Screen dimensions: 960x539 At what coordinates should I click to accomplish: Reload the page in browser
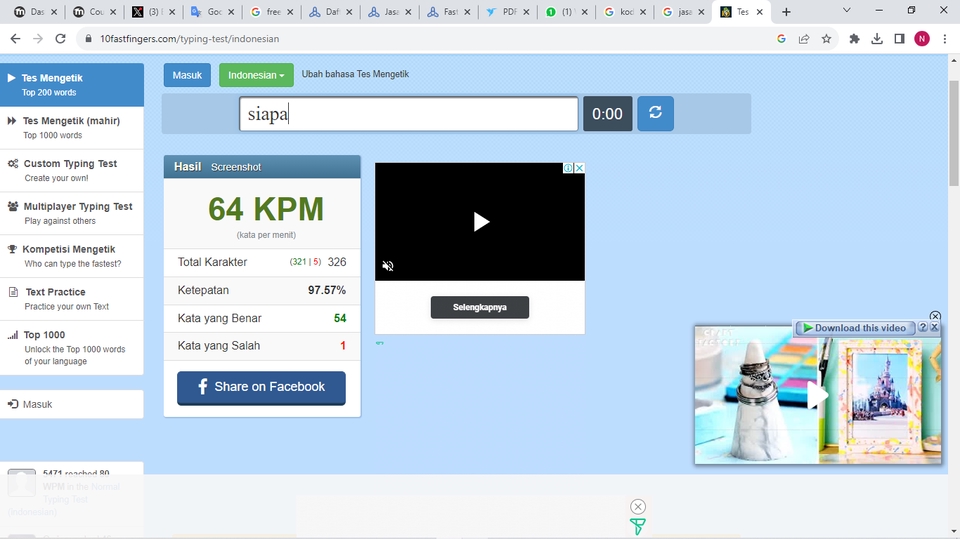[x=60, y=39]
